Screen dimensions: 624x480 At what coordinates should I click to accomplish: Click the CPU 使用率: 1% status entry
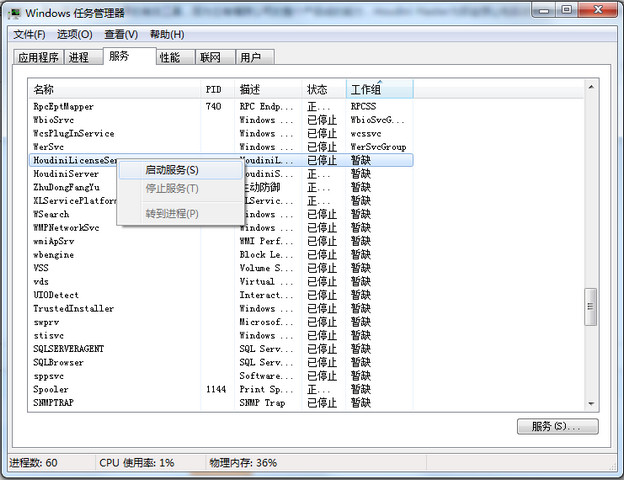pos(136,463)
